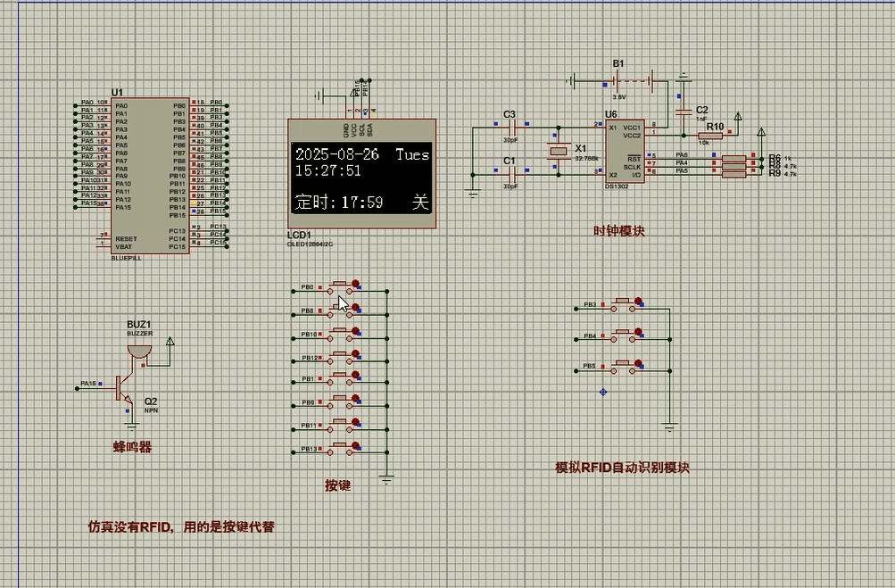This screenshot has width=895, height=588.
Task: Select the C1 30pF capacitor
Action: (511, 174)
